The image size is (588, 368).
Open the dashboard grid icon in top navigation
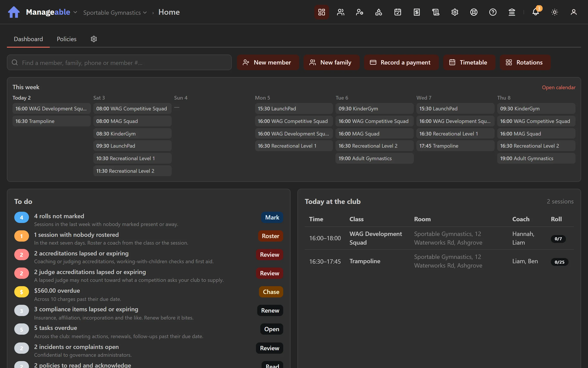point(321,12)
